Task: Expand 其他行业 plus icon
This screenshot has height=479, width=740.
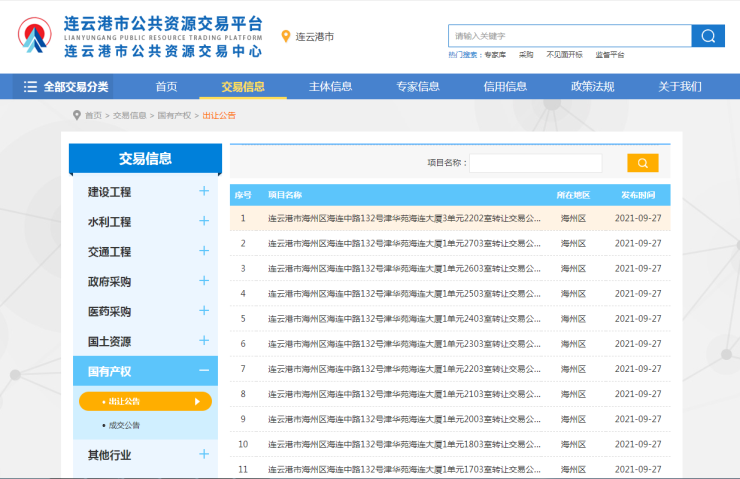Action: pyautogui.click(x=204, y=454)
